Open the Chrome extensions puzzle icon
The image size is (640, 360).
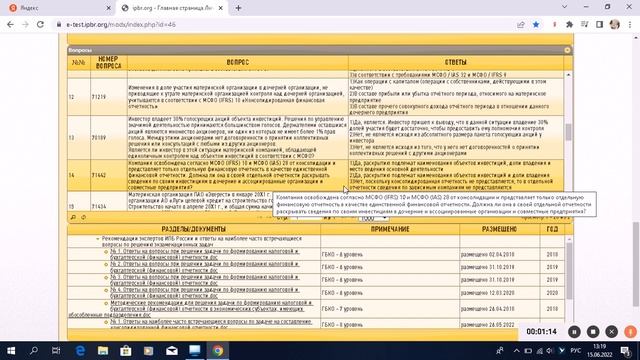[569, 25]
